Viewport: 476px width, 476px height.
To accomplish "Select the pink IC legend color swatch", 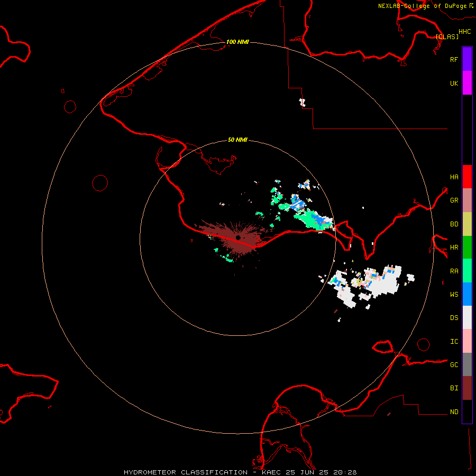I will pyautogui.click(x=467, y=341).
